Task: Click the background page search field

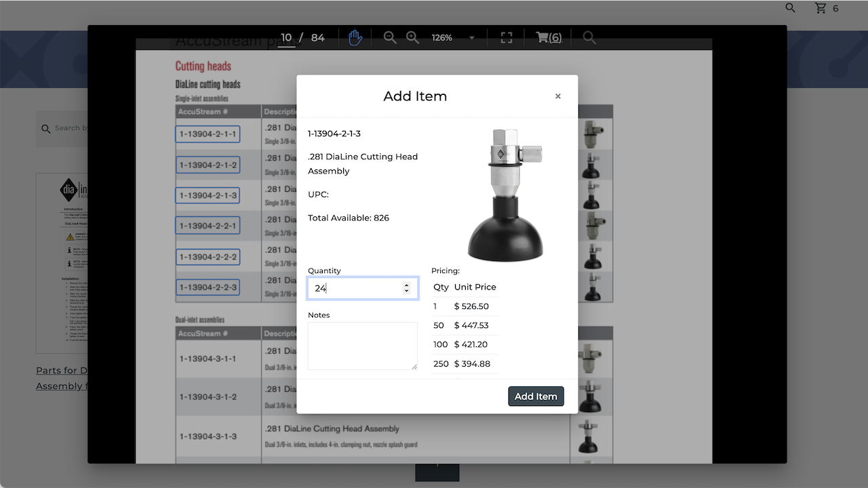Action: coord(62,128)
